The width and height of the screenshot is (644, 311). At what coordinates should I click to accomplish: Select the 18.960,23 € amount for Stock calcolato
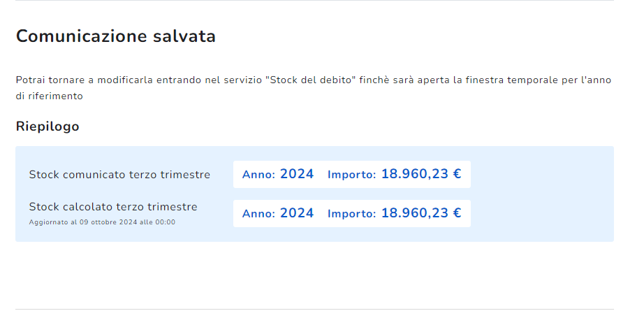tap(421, 213)
